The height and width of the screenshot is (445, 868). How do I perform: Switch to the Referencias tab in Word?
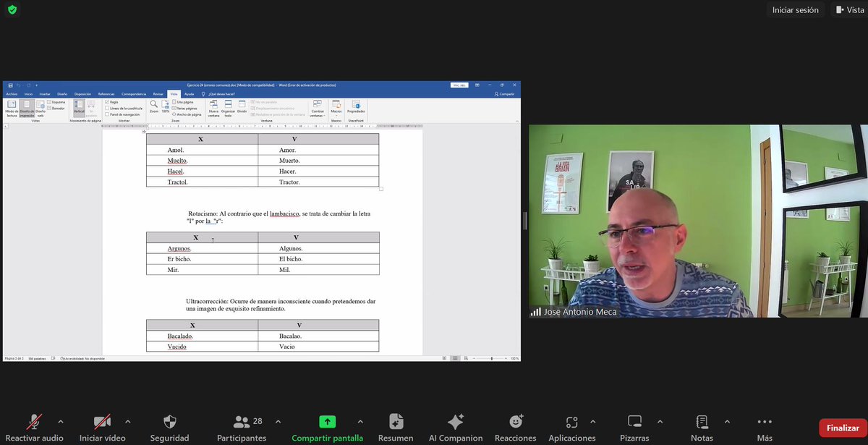coord(106,94)
